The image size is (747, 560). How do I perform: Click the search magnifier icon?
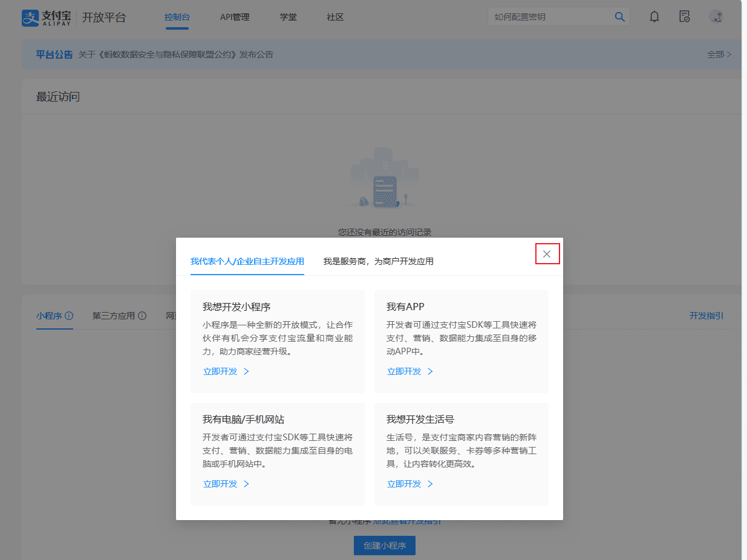pyautogui.click(x=619, y=17)
